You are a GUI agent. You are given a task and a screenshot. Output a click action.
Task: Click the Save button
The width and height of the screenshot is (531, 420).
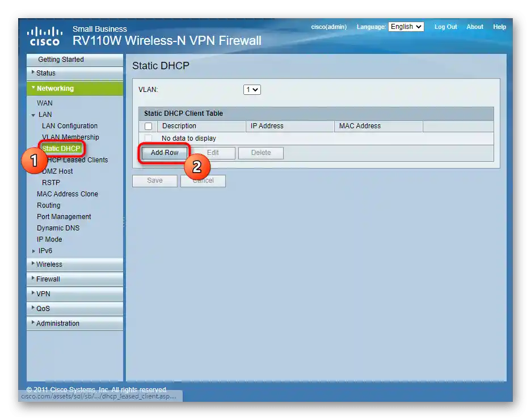point(155,180)
